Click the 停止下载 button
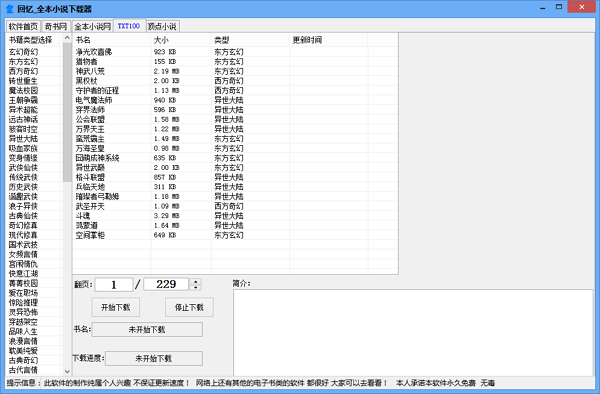The image size is (600, 394). tap(189, 307)
